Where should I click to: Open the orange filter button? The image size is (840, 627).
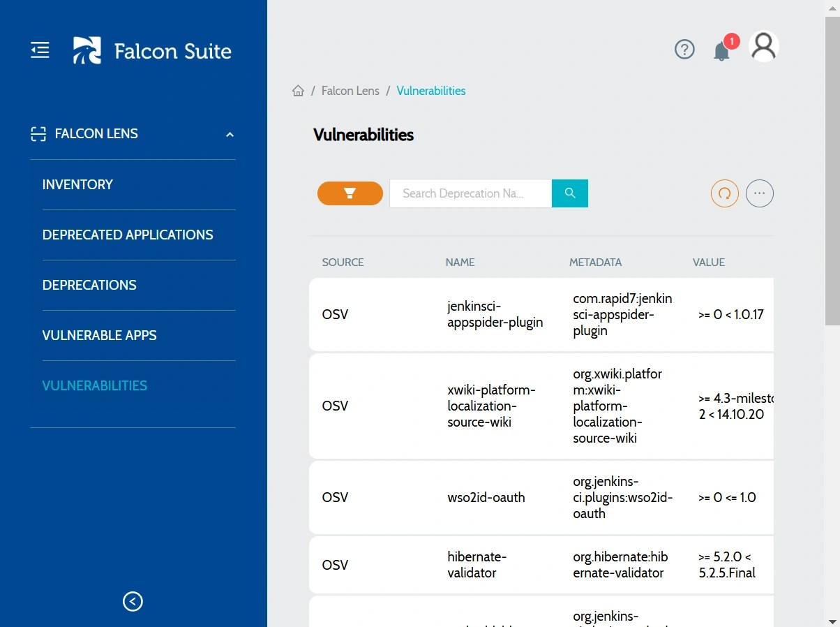pos(350,193)
